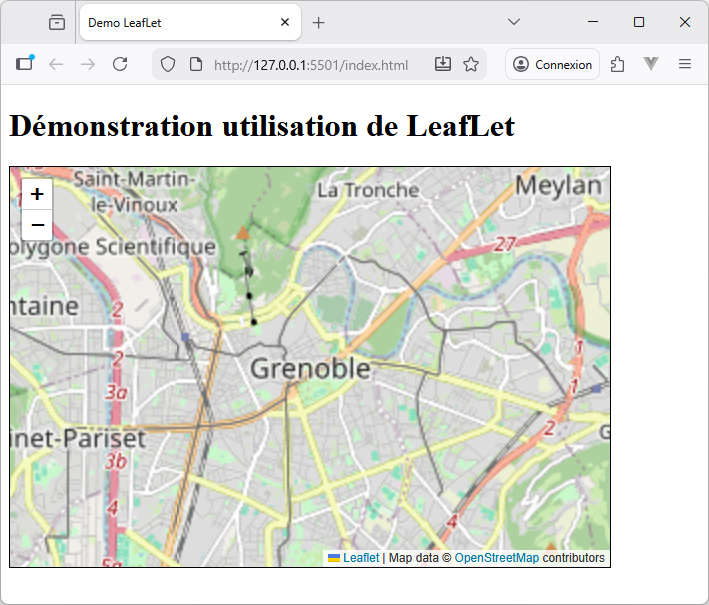Expand the list all tabs chevron
Viewport: 709px width, 605px height.
point(514,22)
